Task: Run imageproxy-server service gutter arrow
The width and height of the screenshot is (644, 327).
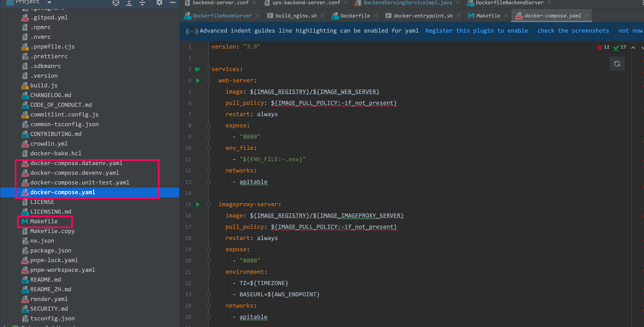Action: point(198,204)
